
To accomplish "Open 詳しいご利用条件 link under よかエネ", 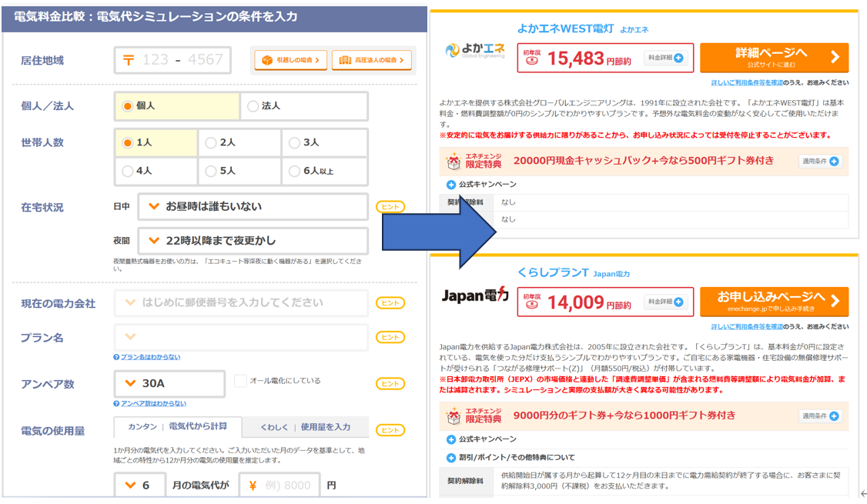I will 746,82.
